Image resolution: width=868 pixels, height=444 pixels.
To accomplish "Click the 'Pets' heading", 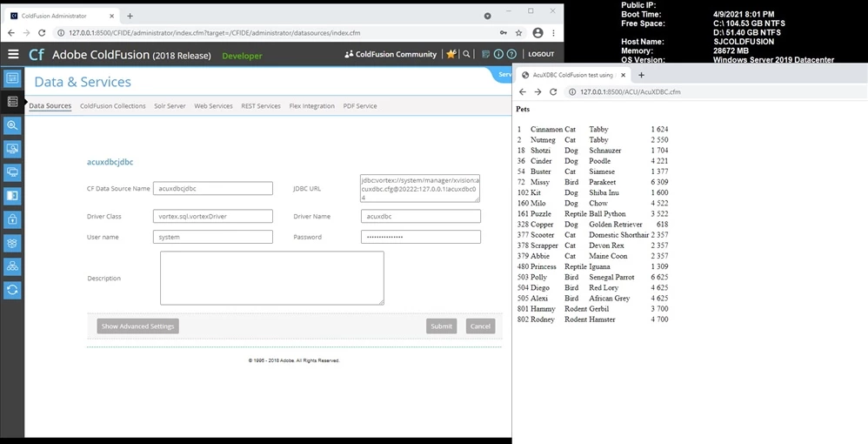I will click(x=523, y=109).
